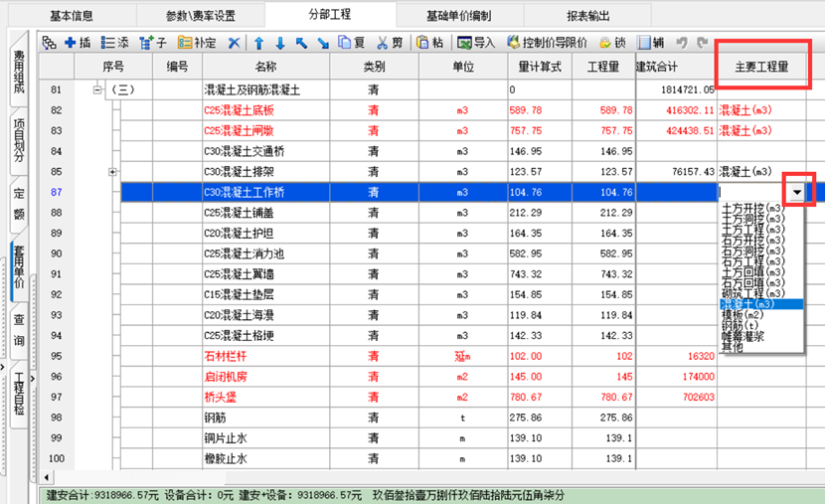Viewport: 825px width, 504px height.
Task: Click the 补定 supplementary quota button
Action: click(x=197, y=43)
